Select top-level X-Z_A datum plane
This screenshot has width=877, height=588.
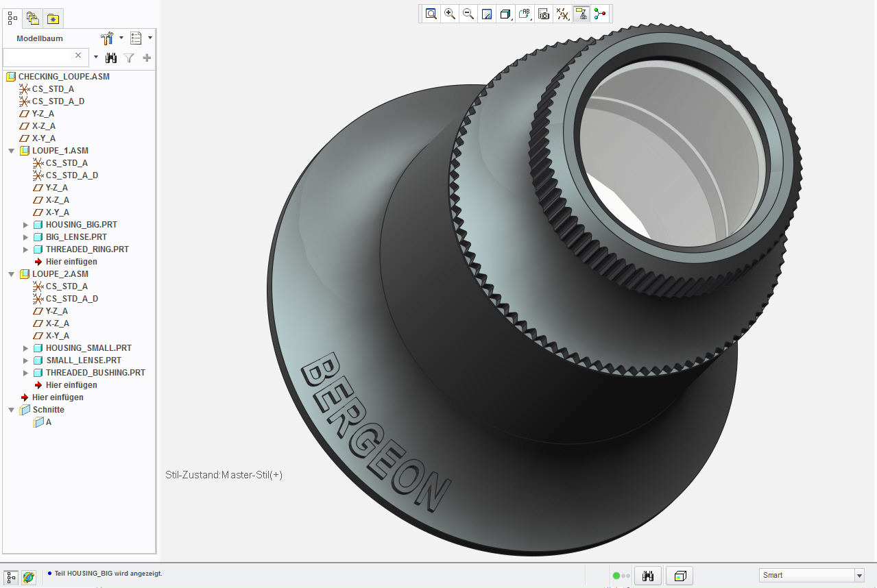click(x=44, y=126)
